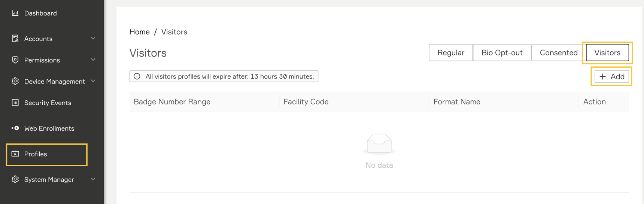
Task: Click the System Manager gear icon
Action: click(15, 179)
